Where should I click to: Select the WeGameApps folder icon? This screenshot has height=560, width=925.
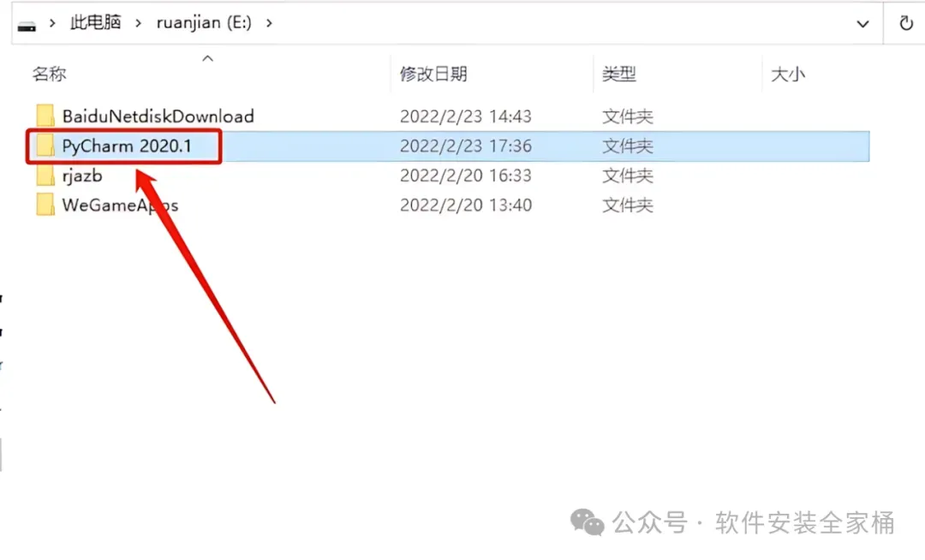45,205
